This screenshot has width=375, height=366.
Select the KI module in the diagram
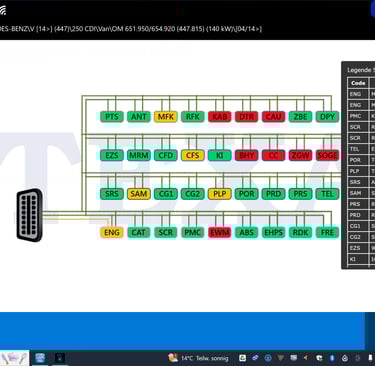click(x=220, y=155)
